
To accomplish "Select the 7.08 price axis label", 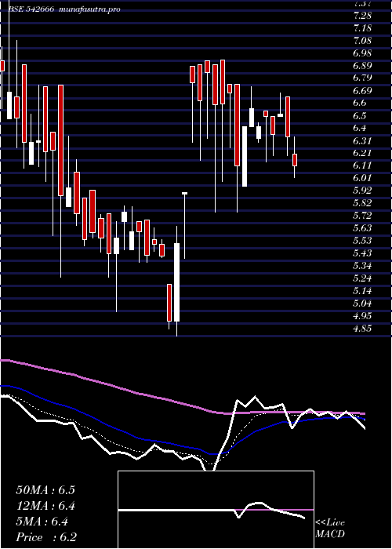I will click(x=362, y=41).
